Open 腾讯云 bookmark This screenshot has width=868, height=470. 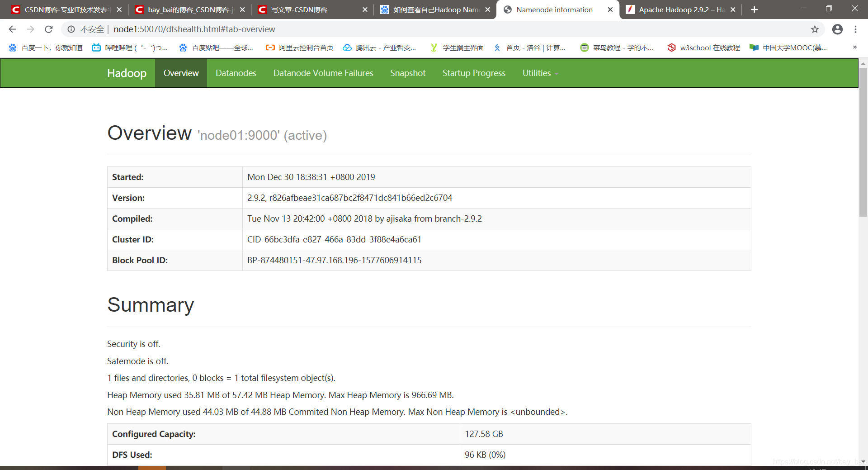[x=379, y=47]
